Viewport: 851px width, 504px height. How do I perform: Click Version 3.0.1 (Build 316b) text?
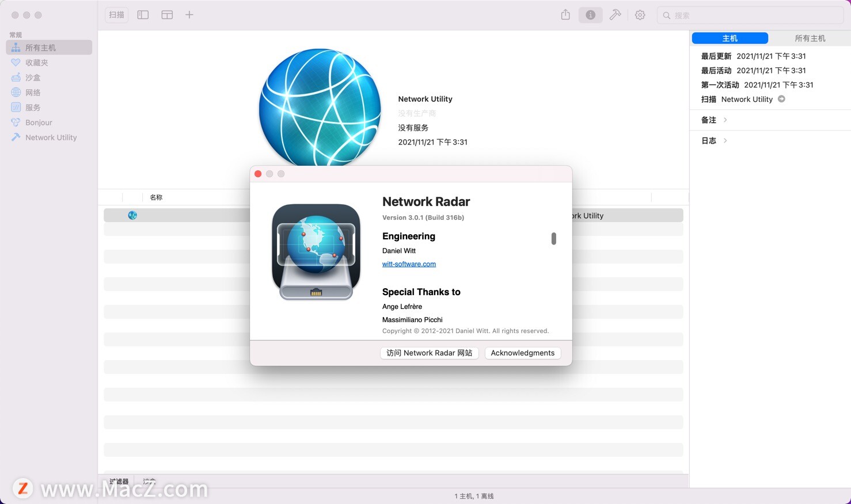click(x=423, y=217)
